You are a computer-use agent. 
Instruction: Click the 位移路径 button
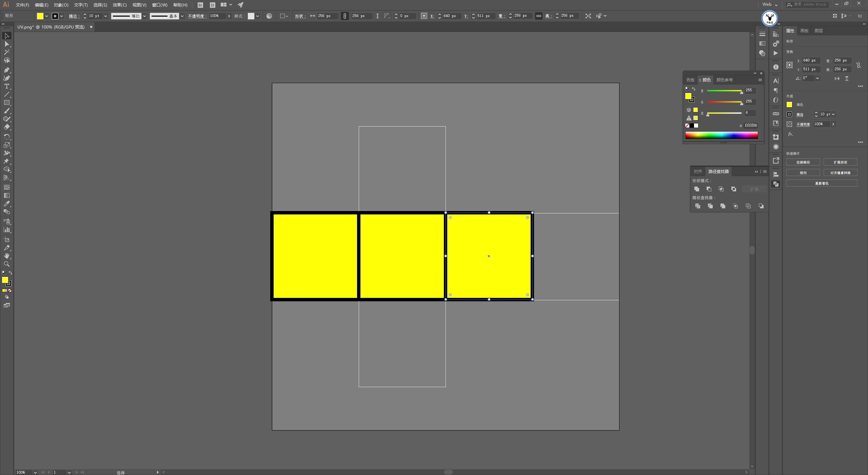803,162
